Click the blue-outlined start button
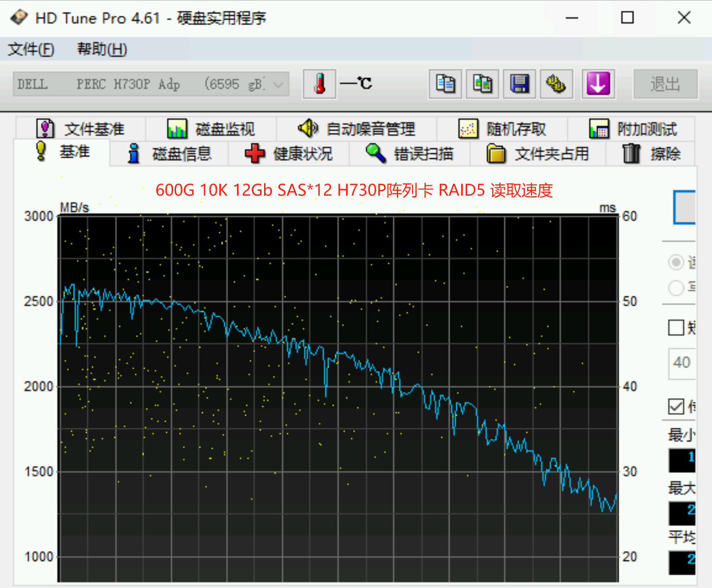The height and width of the screenshot is (588, 712). [x=684, y=207]
